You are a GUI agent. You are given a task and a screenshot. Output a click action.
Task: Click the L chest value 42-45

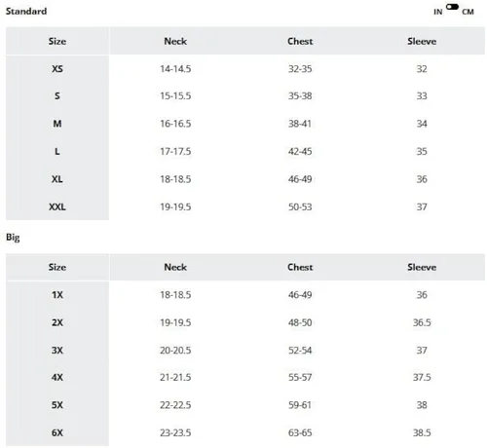pos(300,151)
